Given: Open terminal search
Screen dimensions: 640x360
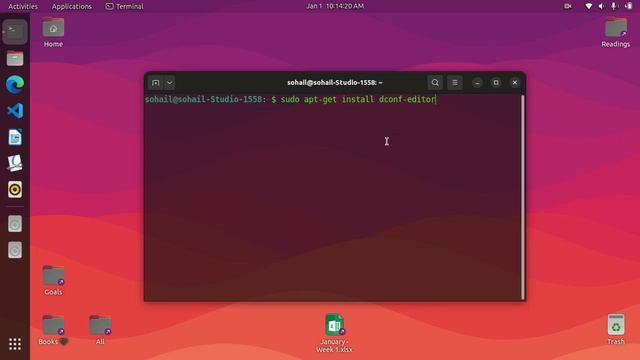Looking at the screenshot, I should click(x=435, y=82).
